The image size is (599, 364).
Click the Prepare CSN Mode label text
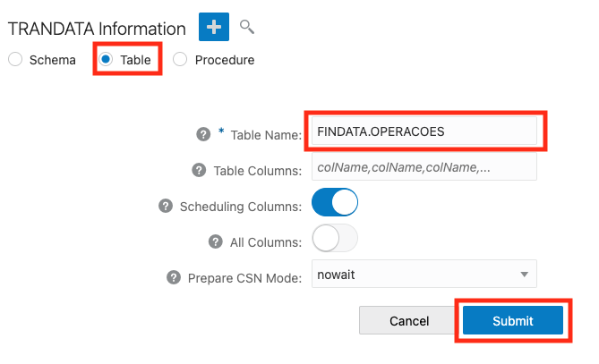point(244,278)
